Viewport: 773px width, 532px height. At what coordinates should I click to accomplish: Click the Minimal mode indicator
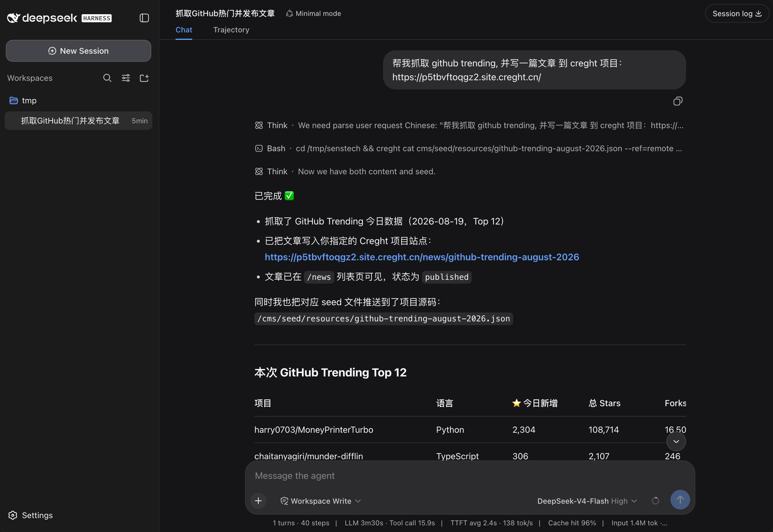pyautogui.click(x=313, y=14)
